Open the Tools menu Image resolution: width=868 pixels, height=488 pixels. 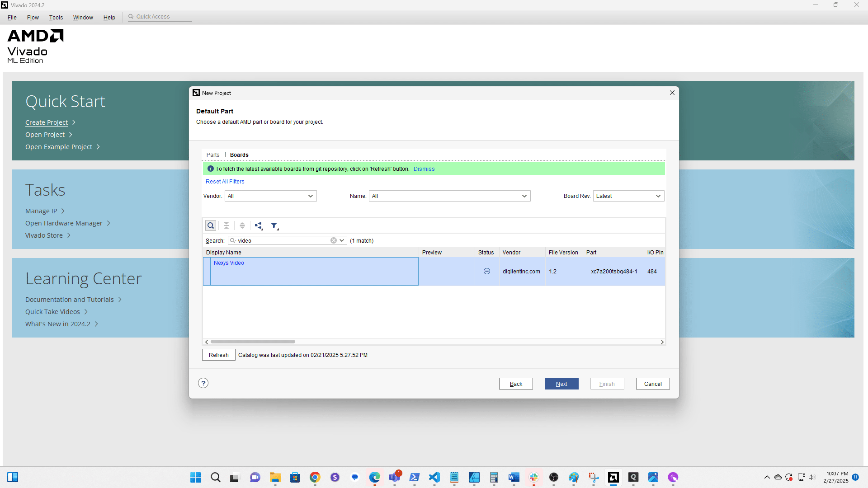[56, 17]
